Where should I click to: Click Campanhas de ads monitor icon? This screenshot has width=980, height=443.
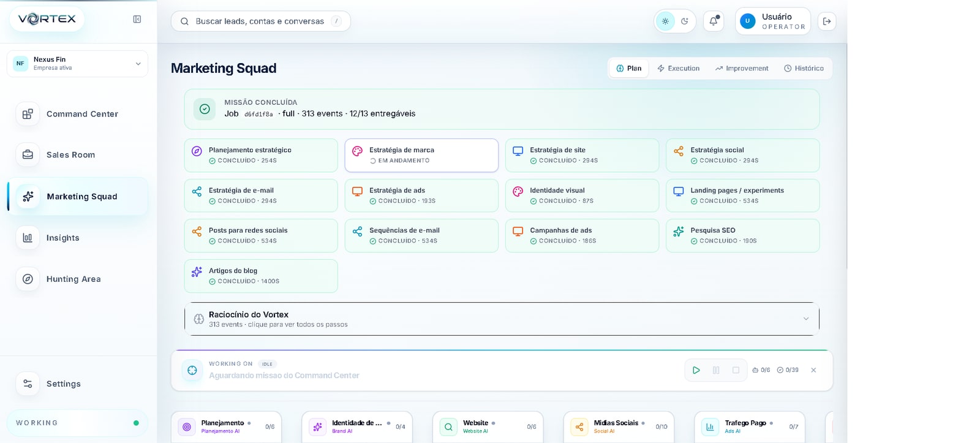coord(518,232)
